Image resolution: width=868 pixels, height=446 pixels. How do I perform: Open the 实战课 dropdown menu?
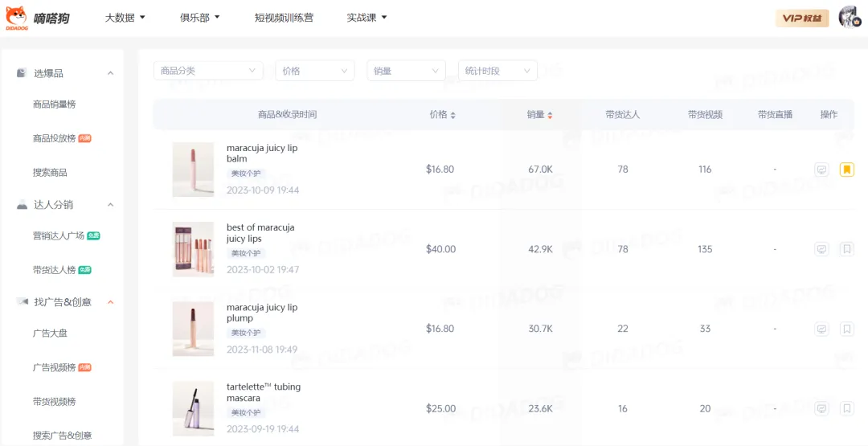tap(366, 18)
